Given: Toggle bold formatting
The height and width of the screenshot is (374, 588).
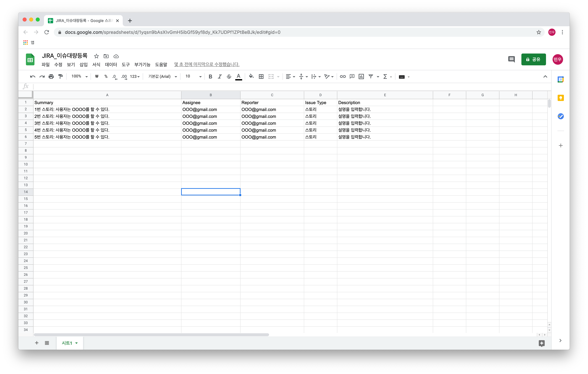Looking at the screenshot, I should (210, 77).
